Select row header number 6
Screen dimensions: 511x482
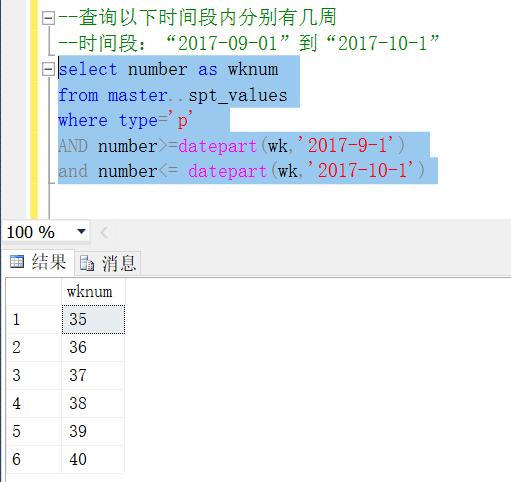pyautogui.click(x=35, y=459)
